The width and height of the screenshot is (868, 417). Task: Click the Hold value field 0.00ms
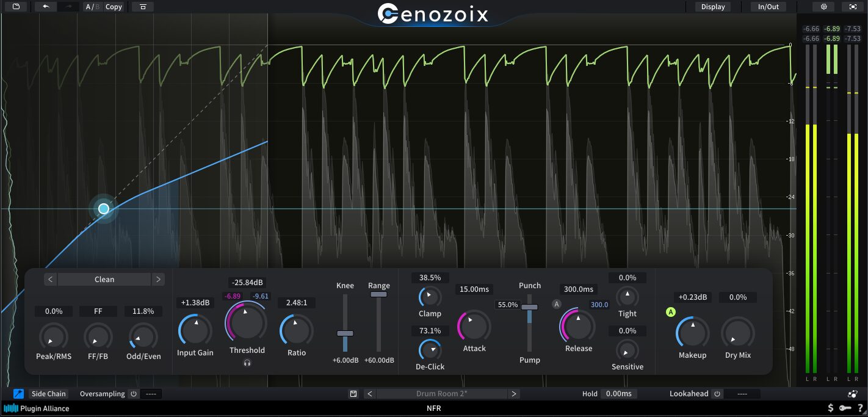point(619,394)
